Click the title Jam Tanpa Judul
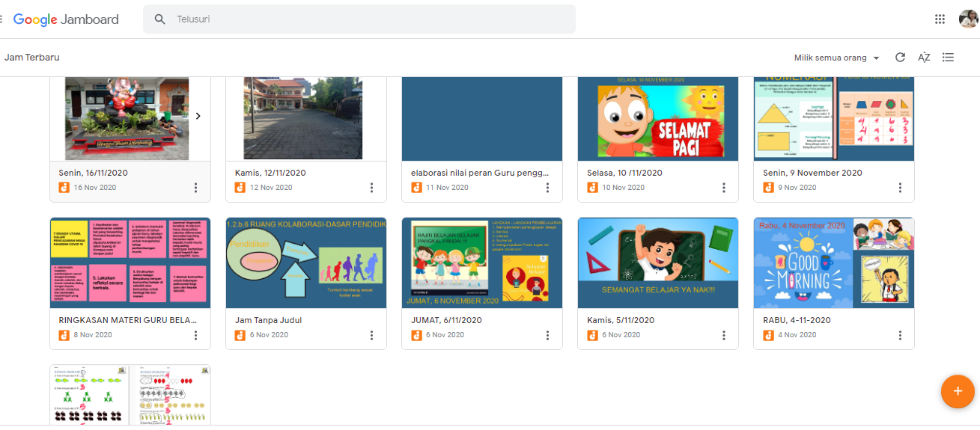 tap(268, 320)
